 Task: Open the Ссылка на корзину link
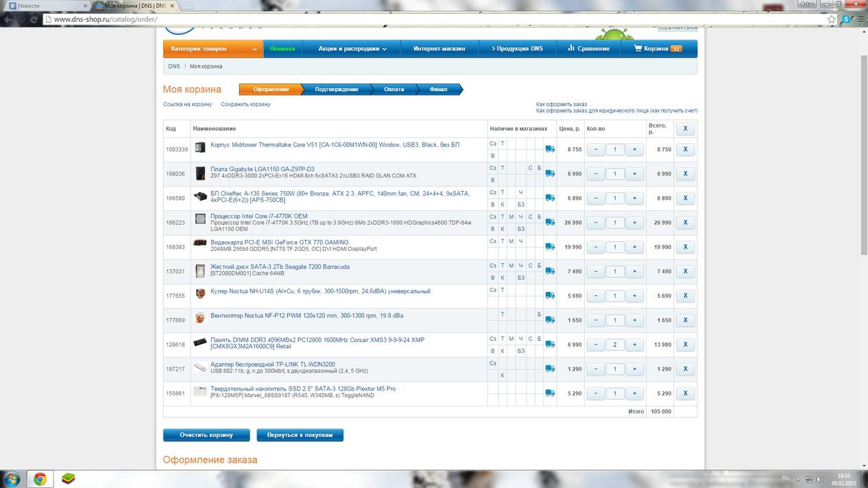(187, 104)
